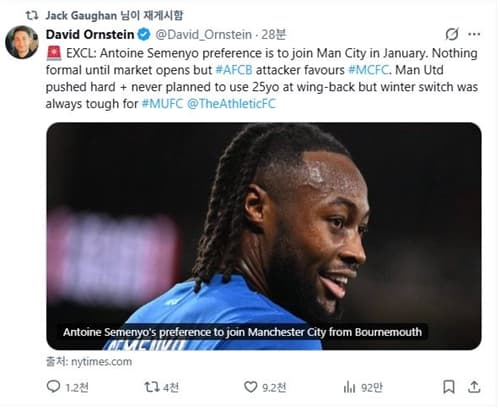Open the @TheAthleticFC mention
The image size is (500, 410).
pos(231,104)
